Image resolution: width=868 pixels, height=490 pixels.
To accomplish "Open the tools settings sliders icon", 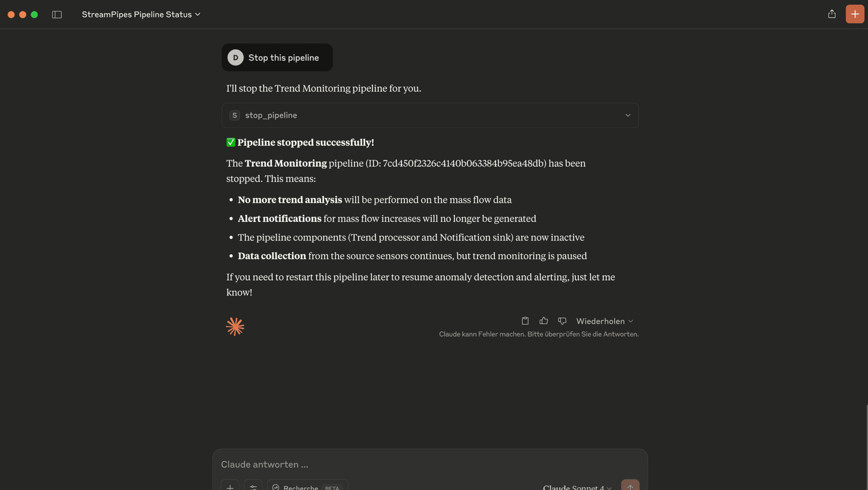I will [x=253, y=487].
